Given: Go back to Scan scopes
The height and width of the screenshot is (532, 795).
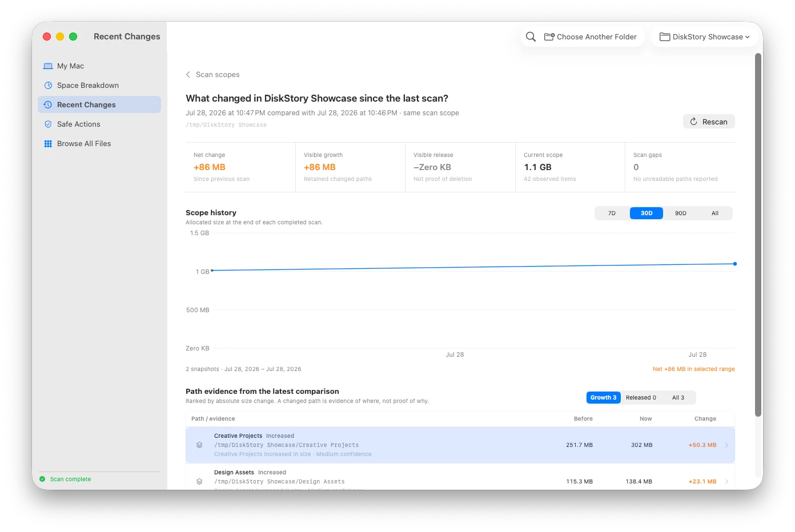Looking at the screenshot, I should (212, 75).
